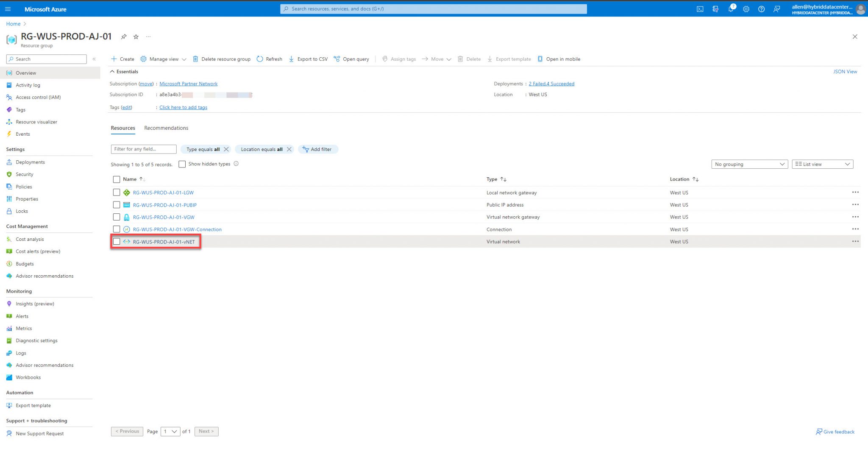Image resolution: width=868 pixels, height=455 pixels.
Task: Open the portal settings gear
Action: [x=746, y=8]
